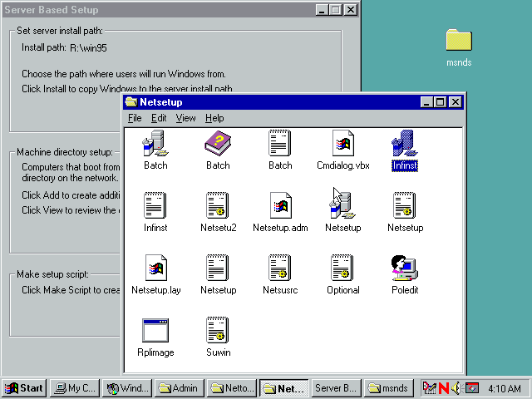
Task: Minimize the Netsetup window
Action: 427,101
